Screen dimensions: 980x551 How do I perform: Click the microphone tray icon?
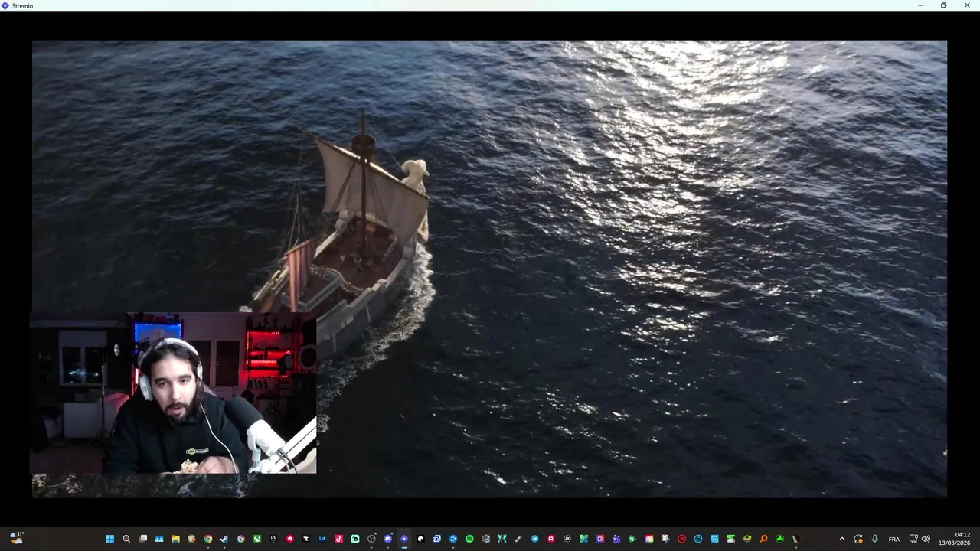pyautogui.click(x=875, y=539)
